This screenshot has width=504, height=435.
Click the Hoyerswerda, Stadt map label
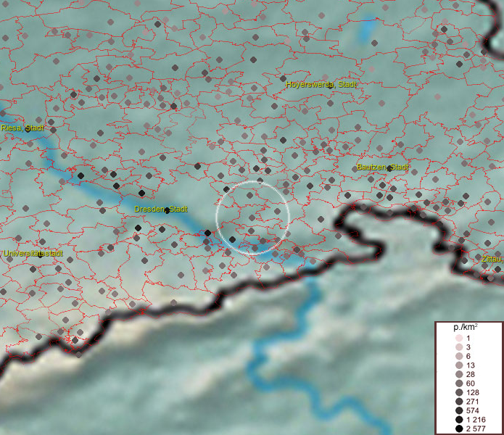tap(321, 85)
